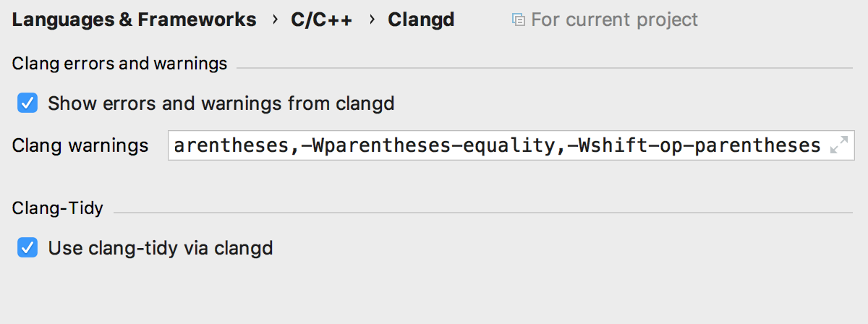Click the 'For current project' text

click(615, 20)
